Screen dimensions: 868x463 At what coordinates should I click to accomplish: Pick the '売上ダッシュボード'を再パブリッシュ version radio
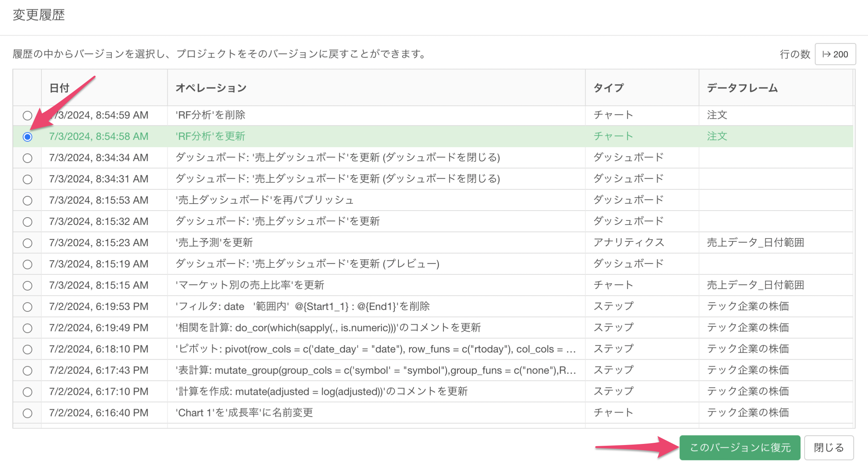(x=28, y=201)
